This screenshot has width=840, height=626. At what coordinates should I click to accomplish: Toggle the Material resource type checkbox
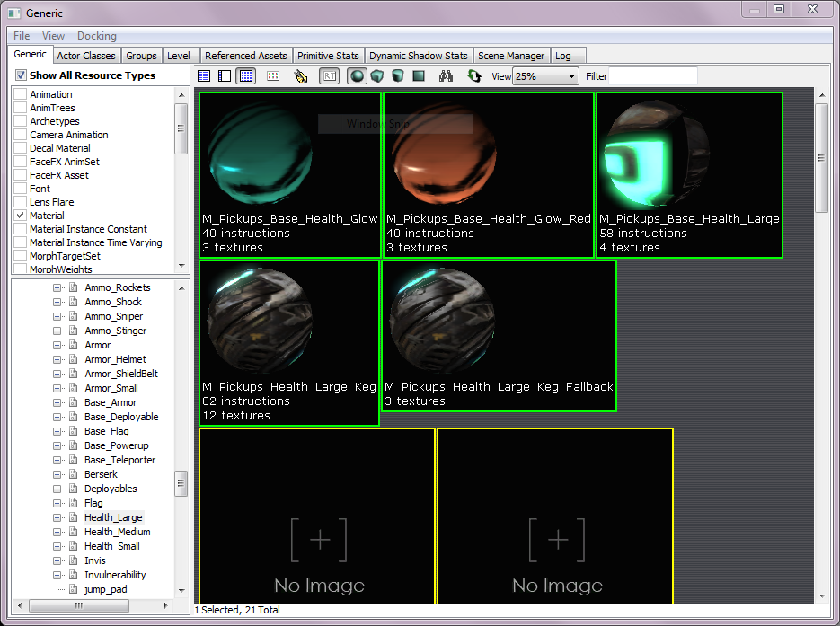coord(21,216)
